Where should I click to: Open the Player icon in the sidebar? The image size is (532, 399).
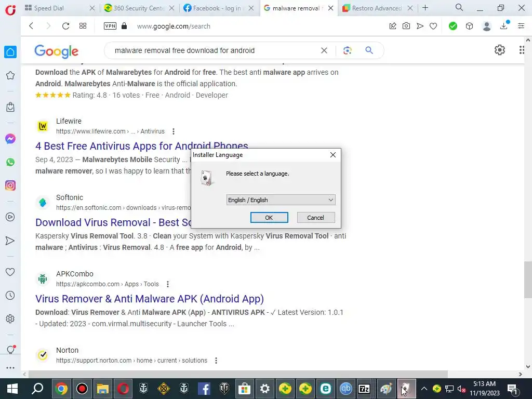[10, 217]
